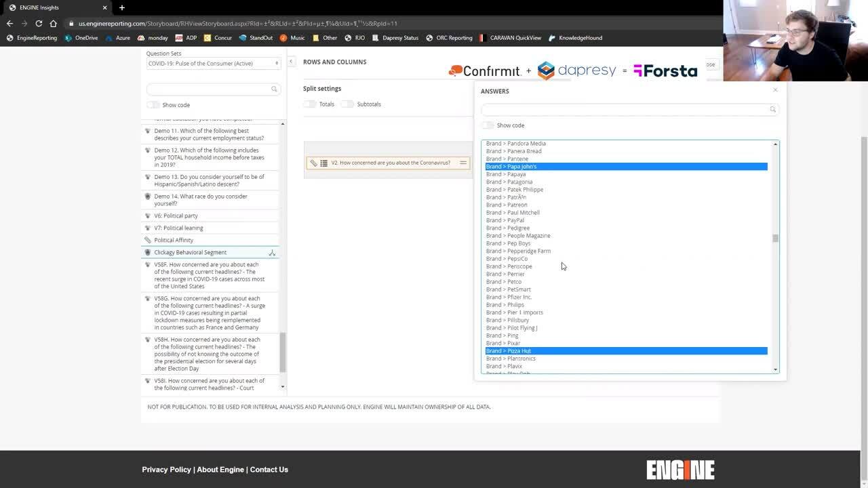
Task: Select Demo 14 race question
Action: point(210,200)
